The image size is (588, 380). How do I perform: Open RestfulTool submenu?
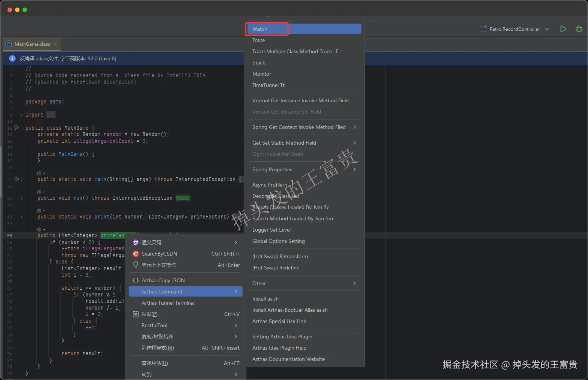186,325
